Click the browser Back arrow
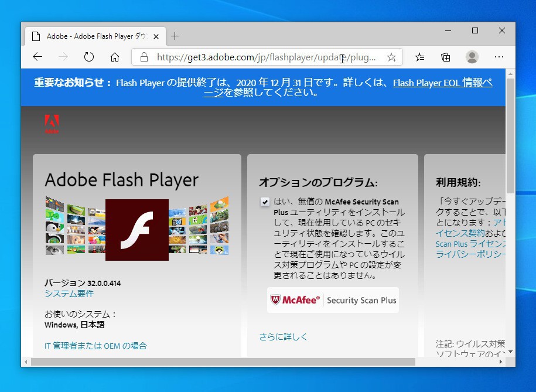 coord(37,57)
